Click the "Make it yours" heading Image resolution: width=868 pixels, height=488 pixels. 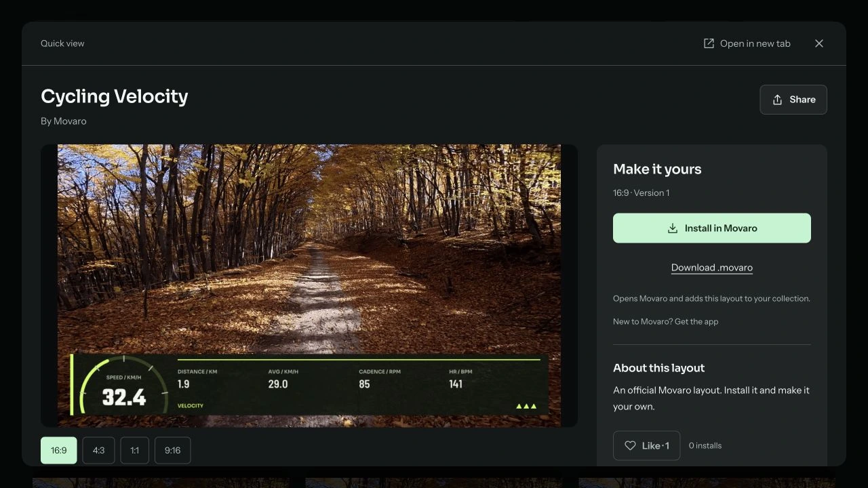[x=657, y=169]
